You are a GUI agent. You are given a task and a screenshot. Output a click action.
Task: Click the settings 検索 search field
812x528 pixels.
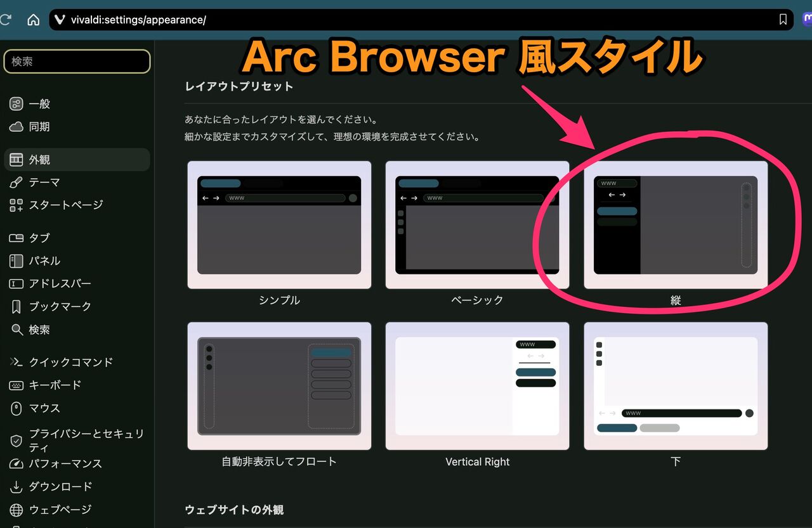77,61
